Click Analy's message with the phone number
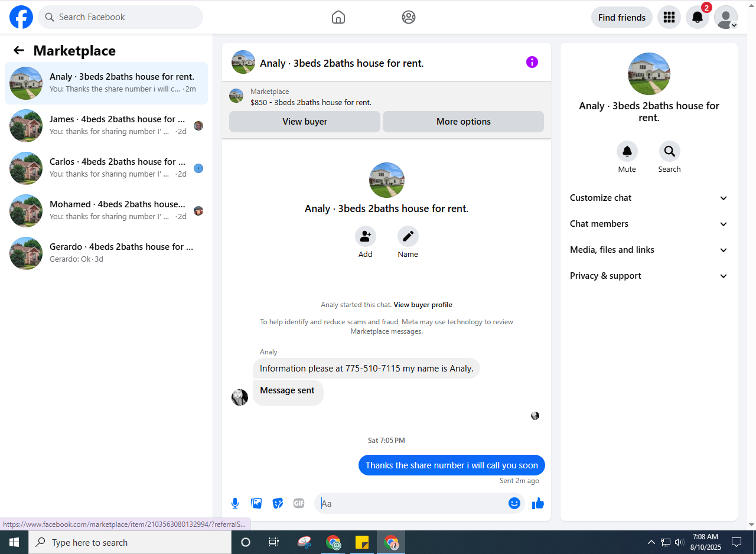 click(x=367, y=369)
